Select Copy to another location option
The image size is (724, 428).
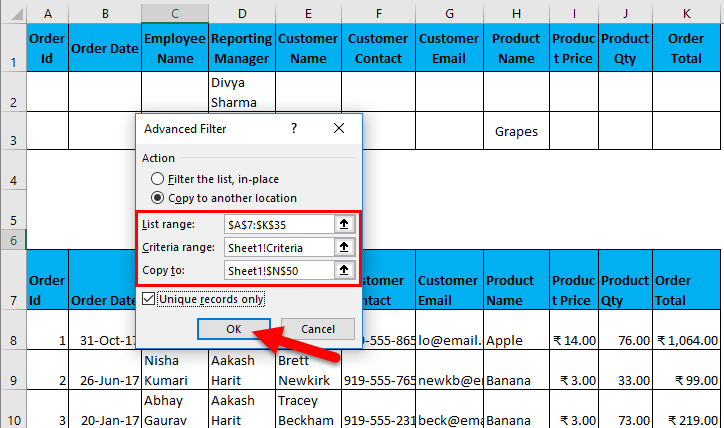tap(224, 198)
